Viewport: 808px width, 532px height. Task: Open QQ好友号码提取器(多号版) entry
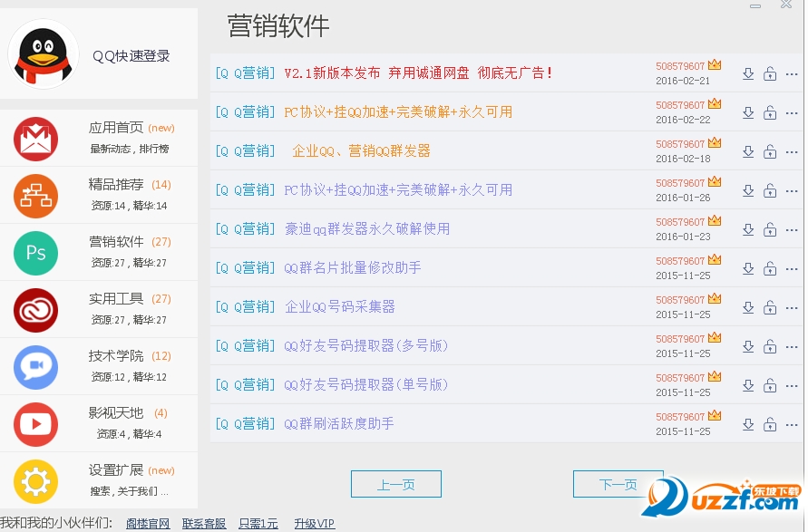click(366, 345)
